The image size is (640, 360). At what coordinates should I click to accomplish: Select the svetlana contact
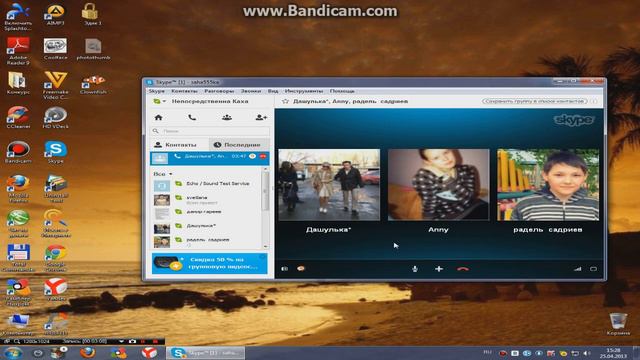pos(208,200)
